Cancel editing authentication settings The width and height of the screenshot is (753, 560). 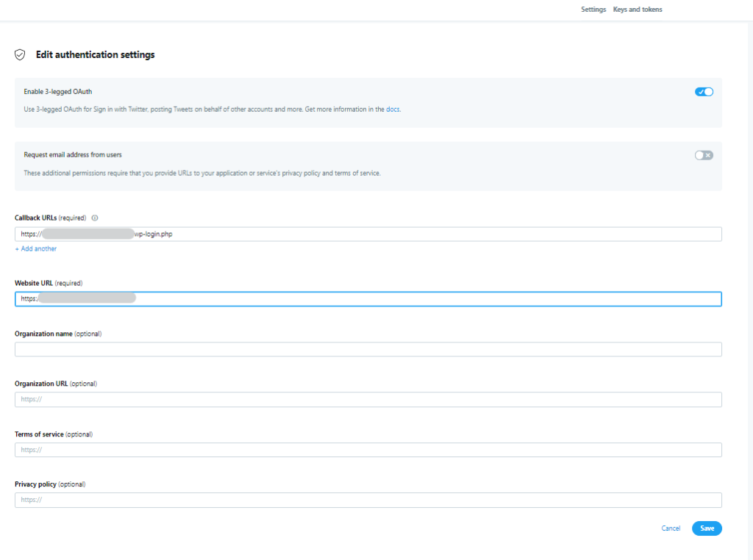click(x=671, y=528)
